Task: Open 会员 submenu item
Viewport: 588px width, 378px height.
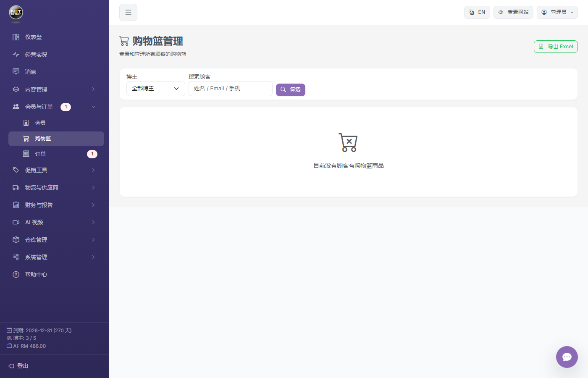Action: (56, 123)
